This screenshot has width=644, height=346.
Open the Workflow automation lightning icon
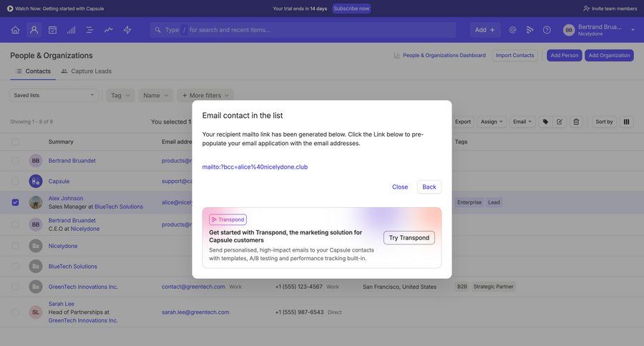(127, 30)
